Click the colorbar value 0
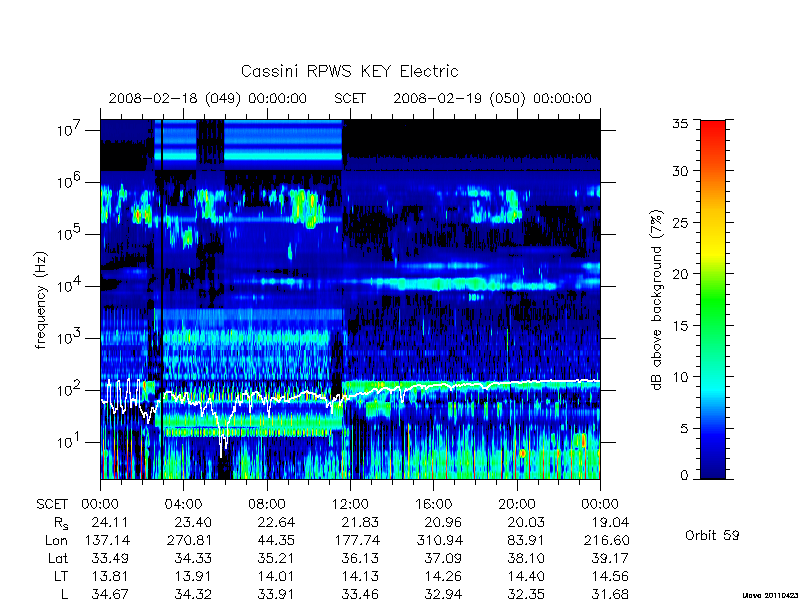The width and height of the screenshot is (800, 600). pyautogui.click(x=684, y=476)
